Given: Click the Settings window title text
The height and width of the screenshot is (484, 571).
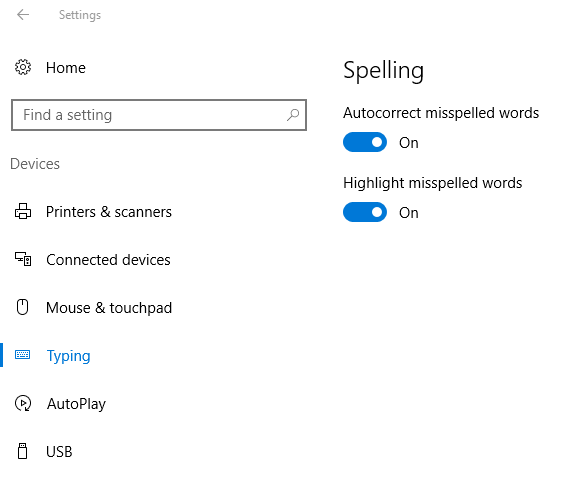Looking at the screenshot, I should point(80,15).
